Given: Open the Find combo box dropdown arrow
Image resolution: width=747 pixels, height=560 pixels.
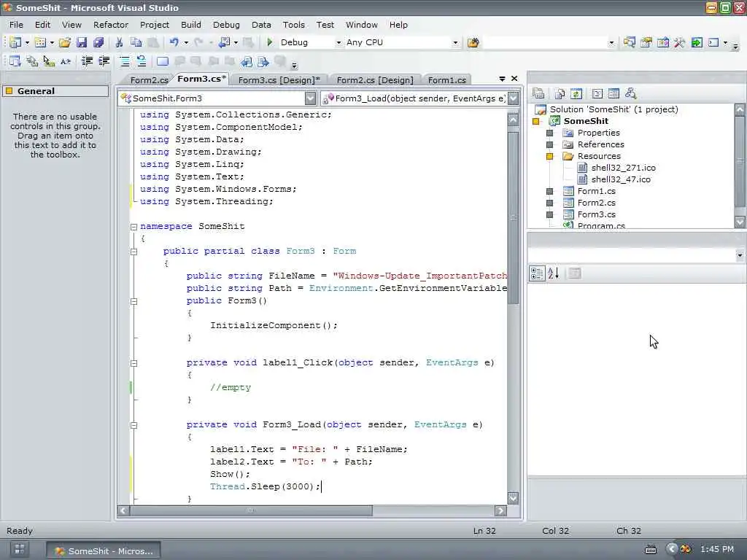Looking at the screenshot, I should 612,43.
